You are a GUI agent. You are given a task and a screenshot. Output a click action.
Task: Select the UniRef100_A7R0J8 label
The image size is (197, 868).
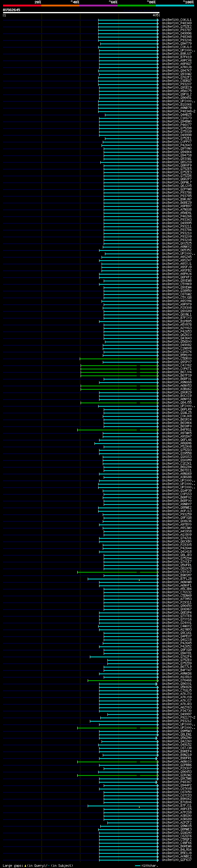click(x=176, y=67)
